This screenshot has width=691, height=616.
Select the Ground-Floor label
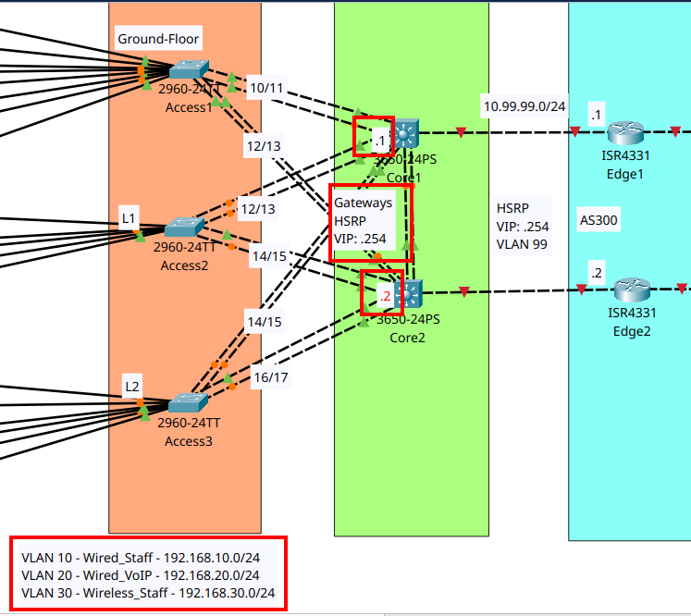[x=159, y=39]
